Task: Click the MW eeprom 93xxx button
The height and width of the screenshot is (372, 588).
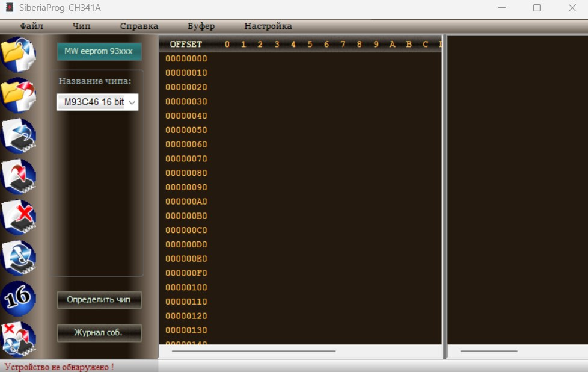Action: (99, 51)
